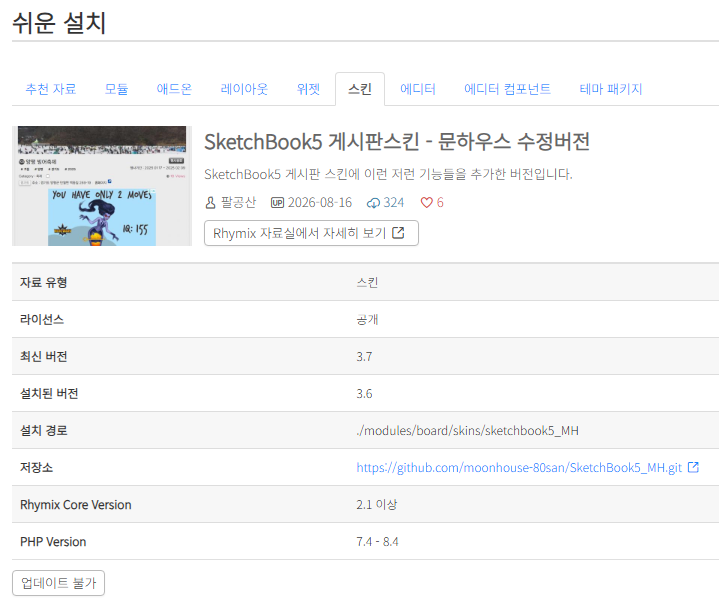Viewport: 719px width, 609px height.
Task: Open the github SketchBook5_MH.git repository link
Action: coord(519,467)
